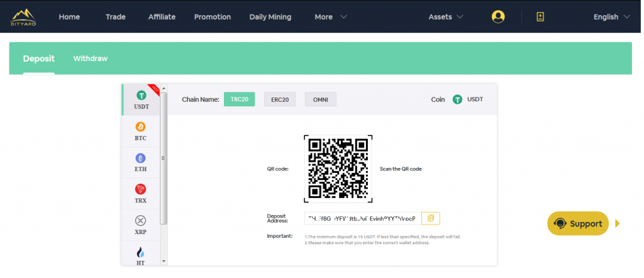Image resolution: width=644 pixels, height=278 pixels.
Task: Click the coin list scrollbar
Action: click(x=164, y=157)
